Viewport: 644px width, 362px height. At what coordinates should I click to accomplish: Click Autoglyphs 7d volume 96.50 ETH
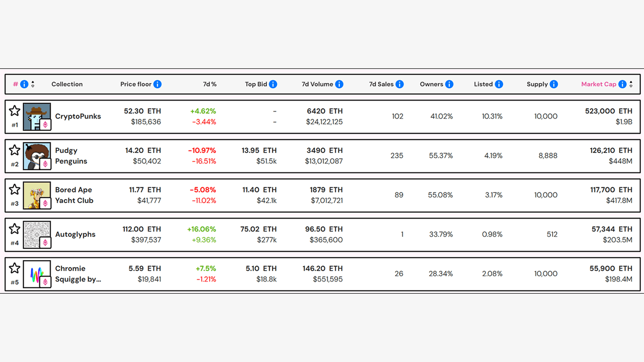pos(324,229)
